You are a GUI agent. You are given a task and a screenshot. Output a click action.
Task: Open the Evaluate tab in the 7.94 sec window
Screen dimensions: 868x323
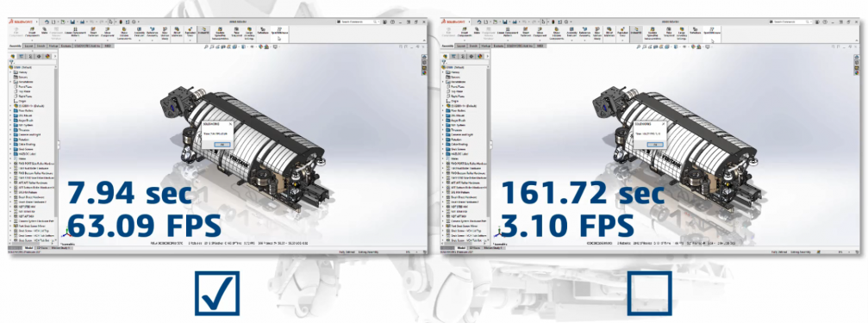coord(66,46)
